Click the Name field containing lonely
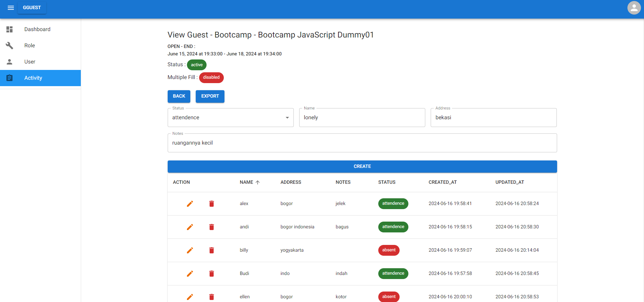 click(x=362, y=118)
